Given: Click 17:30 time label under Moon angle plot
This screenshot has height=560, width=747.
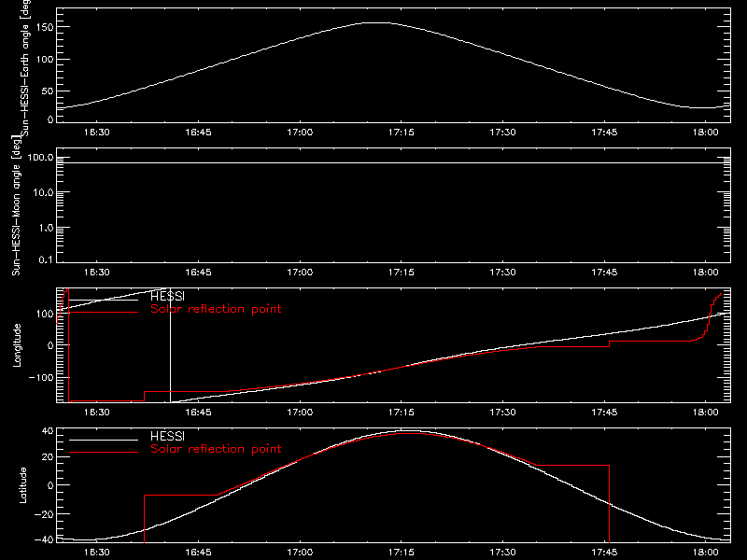Looking at the screenshot, I should 502,273.
